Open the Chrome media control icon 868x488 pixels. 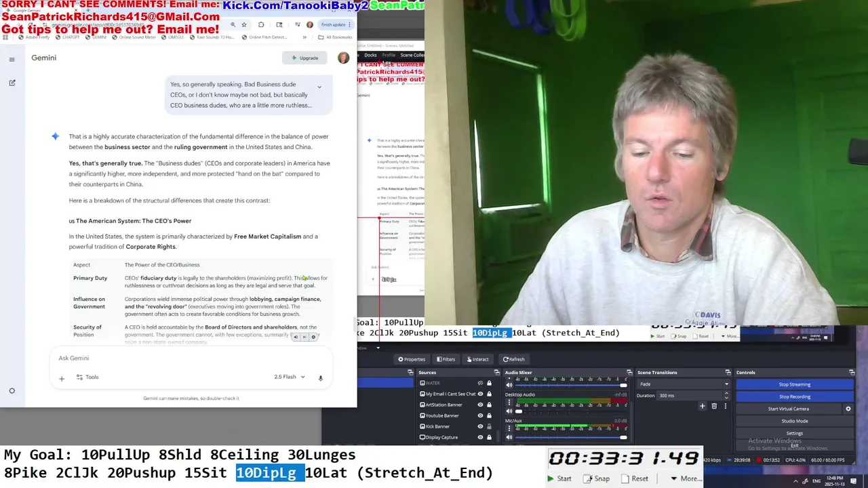[x=297, y=24]
